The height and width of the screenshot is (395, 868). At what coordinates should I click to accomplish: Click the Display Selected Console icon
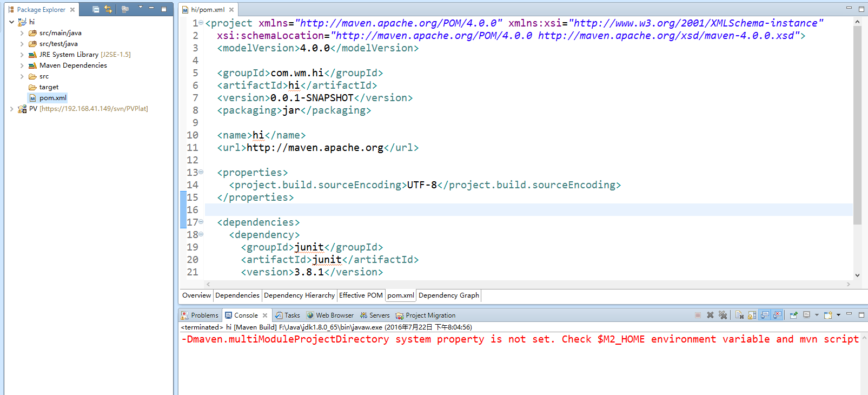point(806,315)
